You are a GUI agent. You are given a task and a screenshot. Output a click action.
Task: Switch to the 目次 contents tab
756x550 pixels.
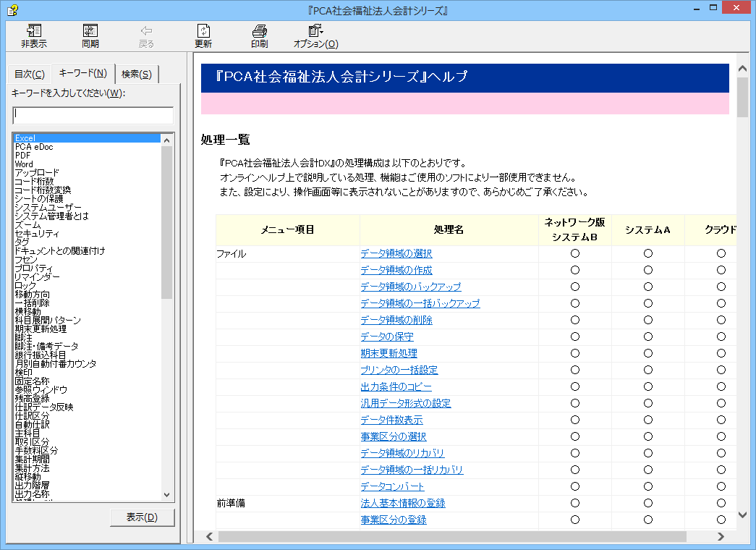click(x=30, y=75)
